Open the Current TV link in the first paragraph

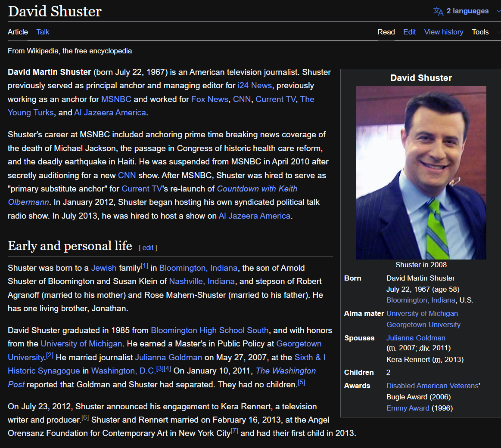click(x=275, y=99)
